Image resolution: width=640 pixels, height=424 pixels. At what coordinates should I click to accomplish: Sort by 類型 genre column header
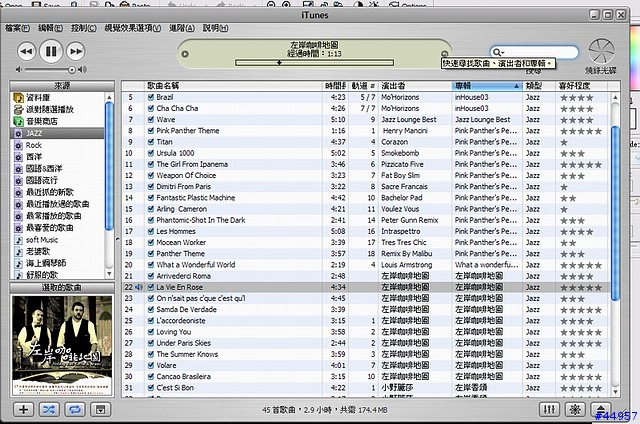[539, 86]
